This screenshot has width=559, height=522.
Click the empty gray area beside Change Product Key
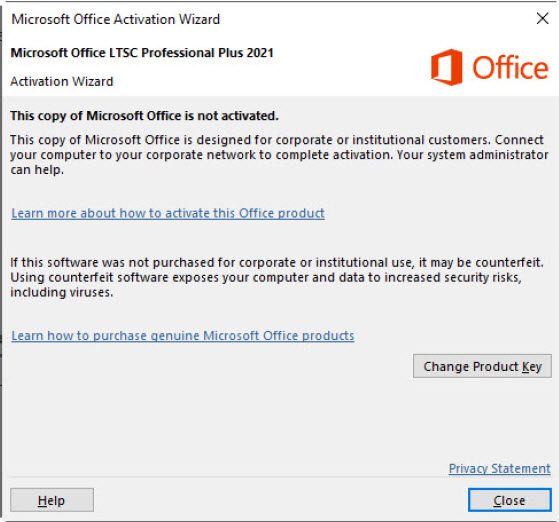(x=207, y=366)
